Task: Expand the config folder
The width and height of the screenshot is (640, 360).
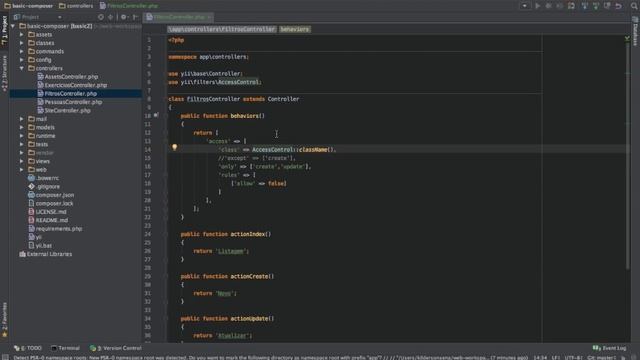Action: (x=22, y=60)
